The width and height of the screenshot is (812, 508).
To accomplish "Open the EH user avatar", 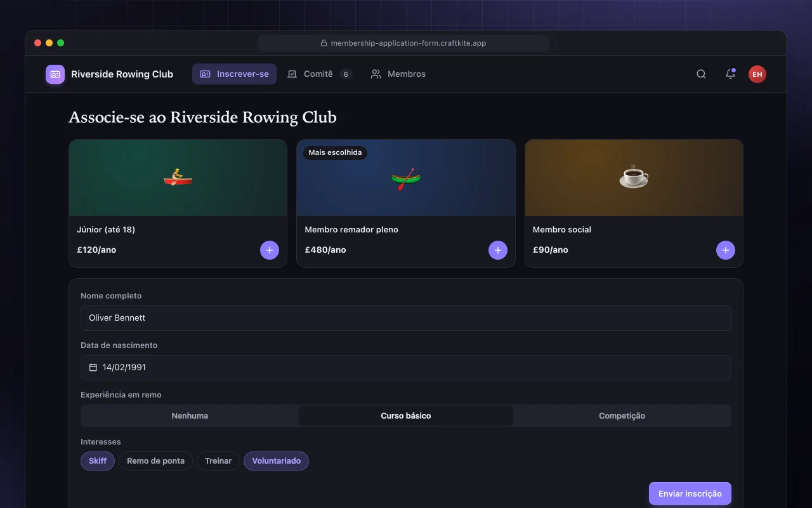I will pyautogui.click(x=757, y=74).
